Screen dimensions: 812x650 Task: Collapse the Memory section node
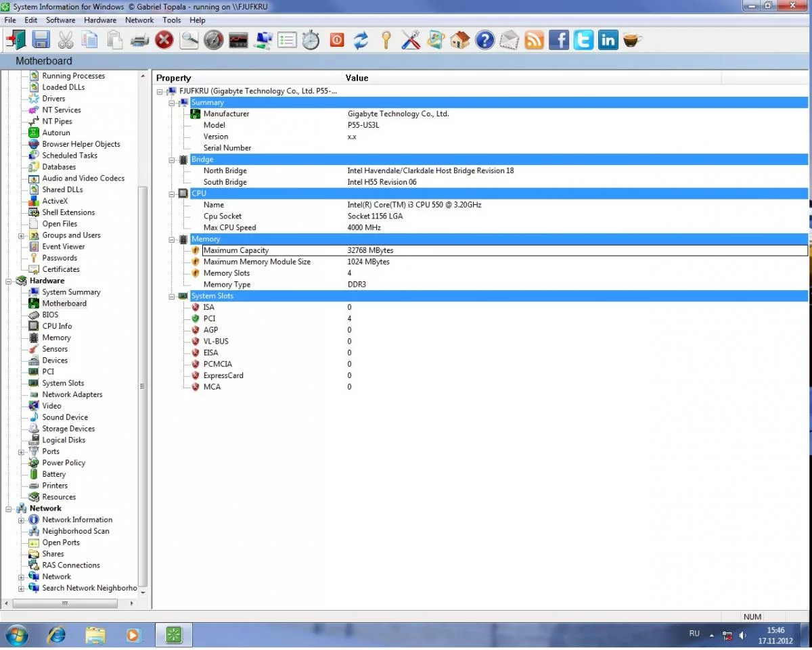172,239
